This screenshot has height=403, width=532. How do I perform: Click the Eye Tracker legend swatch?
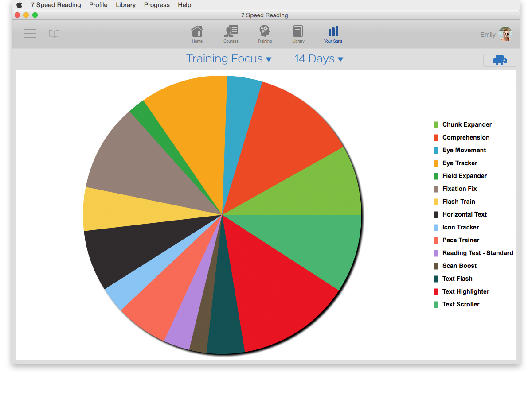coord(436,163)
